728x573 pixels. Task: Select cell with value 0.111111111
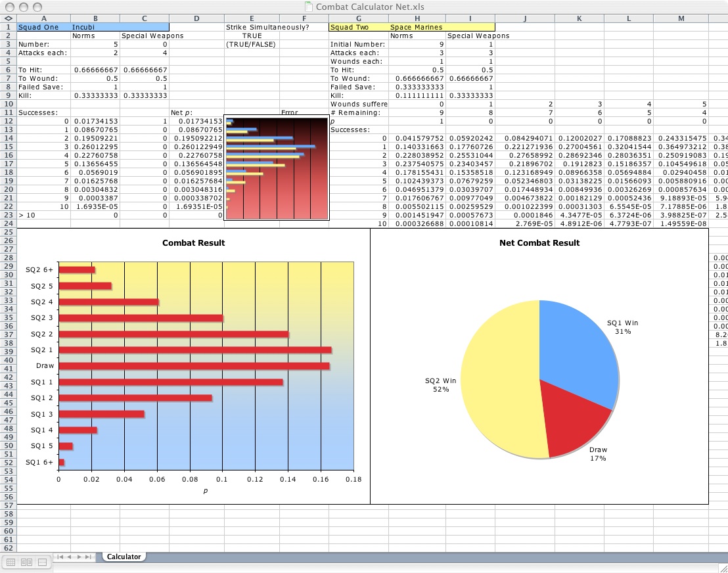[417, 95]
